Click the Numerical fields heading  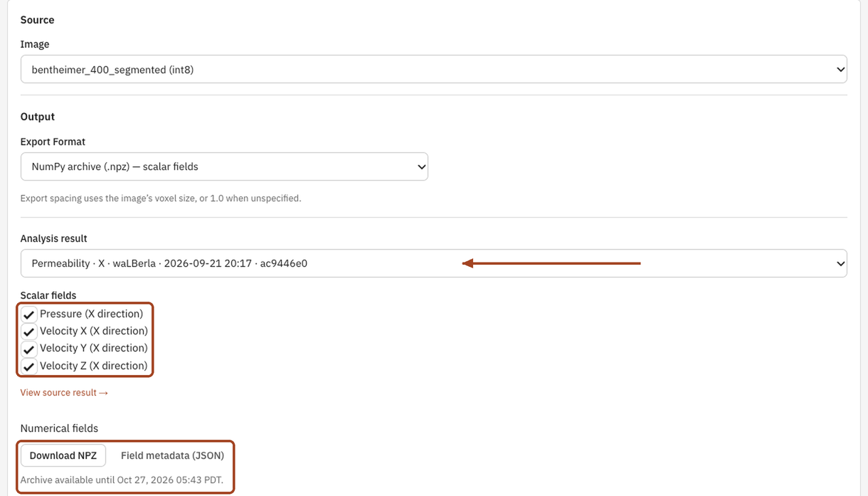[x=59, y=428]
